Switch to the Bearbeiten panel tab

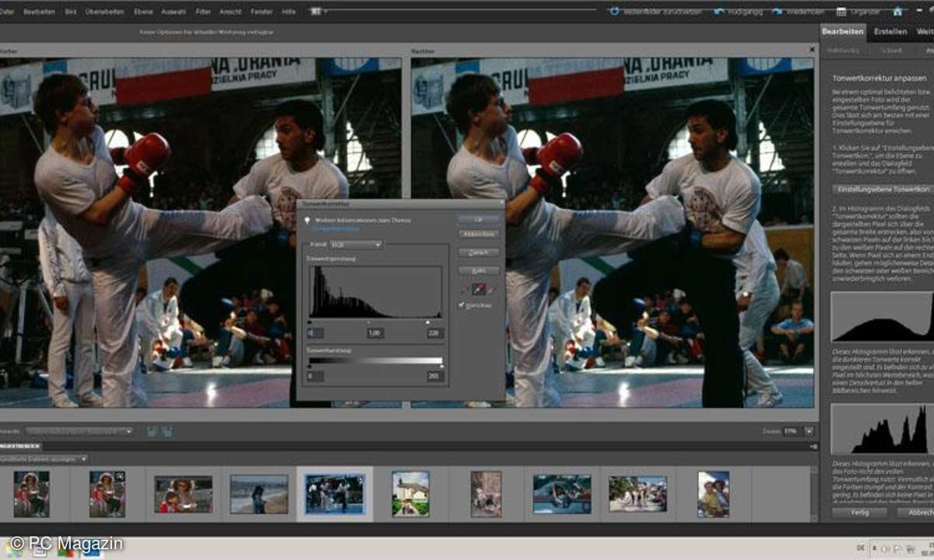[x=843, y=32]
